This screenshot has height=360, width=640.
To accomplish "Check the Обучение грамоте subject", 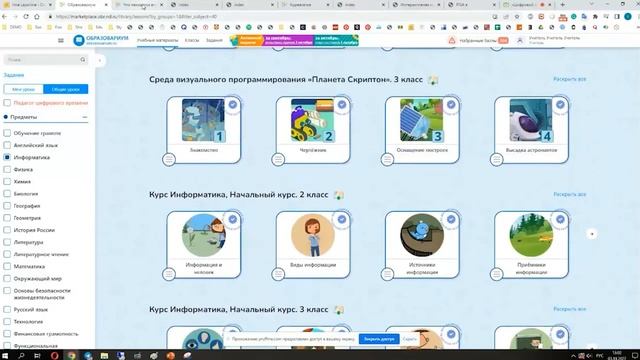I will tap(7, 133).
